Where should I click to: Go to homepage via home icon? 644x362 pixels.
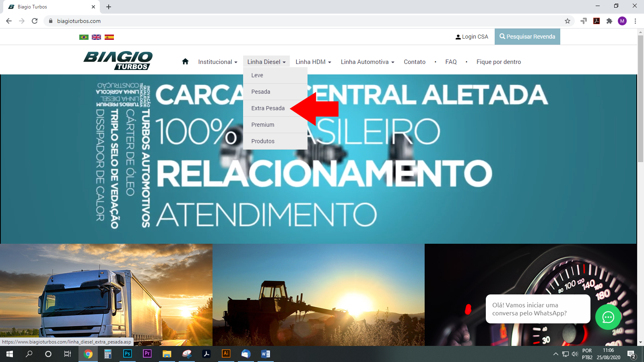point(185,62)
